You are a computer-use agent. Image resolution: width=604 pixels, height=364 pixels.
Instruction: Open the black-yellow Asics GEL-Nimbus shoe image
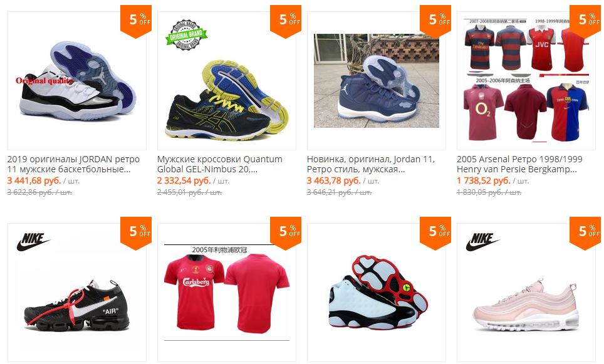pyautogui.click(x=227, y=80)
